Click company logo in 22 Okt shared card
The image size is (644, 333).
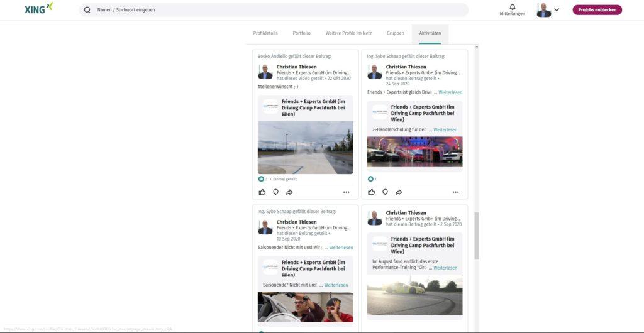[270, 107]
